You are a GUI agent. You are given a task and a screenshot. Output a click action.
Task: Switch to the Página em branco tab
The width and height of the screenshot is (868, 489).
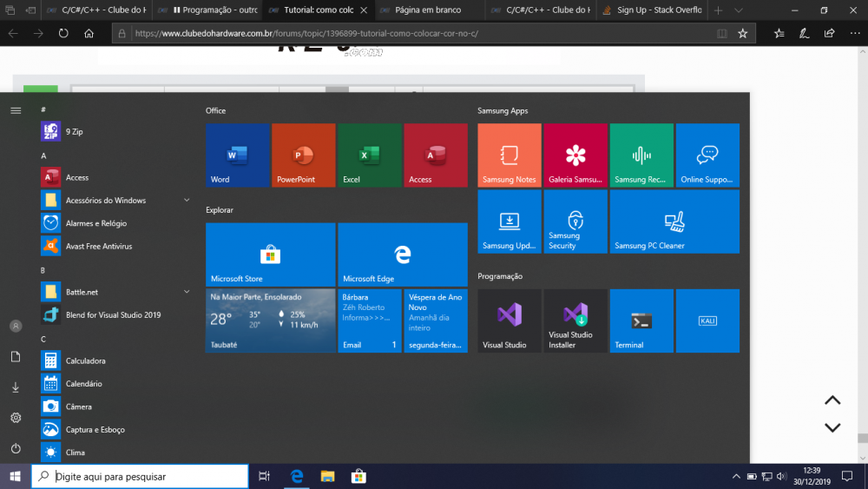[x=425, y=10]
